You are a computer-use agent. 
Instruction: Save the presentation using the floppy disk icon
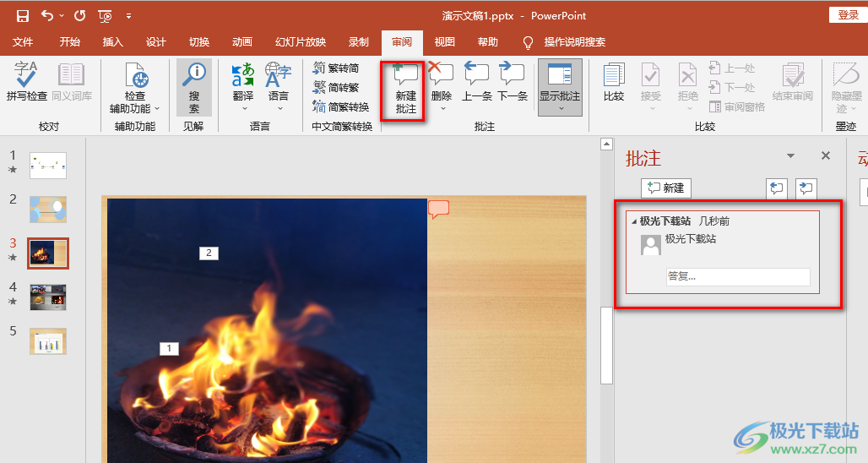coord(22,15)
